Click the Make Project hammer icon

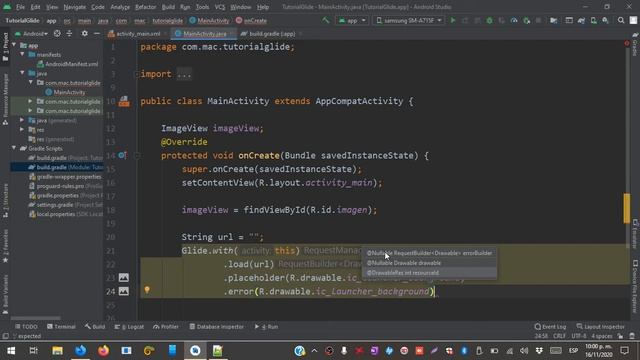(x=325, y=20)
